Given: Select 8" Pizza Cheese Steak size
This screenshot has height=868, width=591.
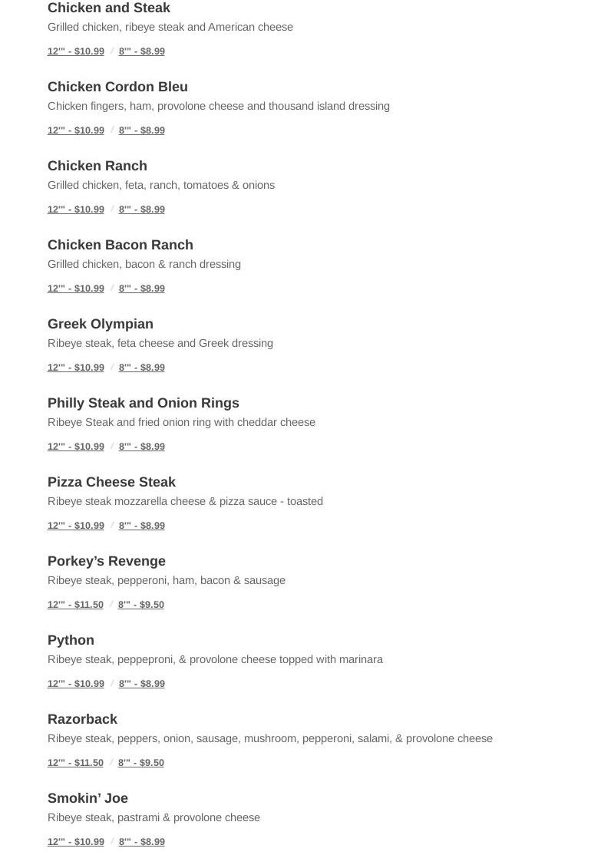Looking at the screenshot, I should 142,526.
